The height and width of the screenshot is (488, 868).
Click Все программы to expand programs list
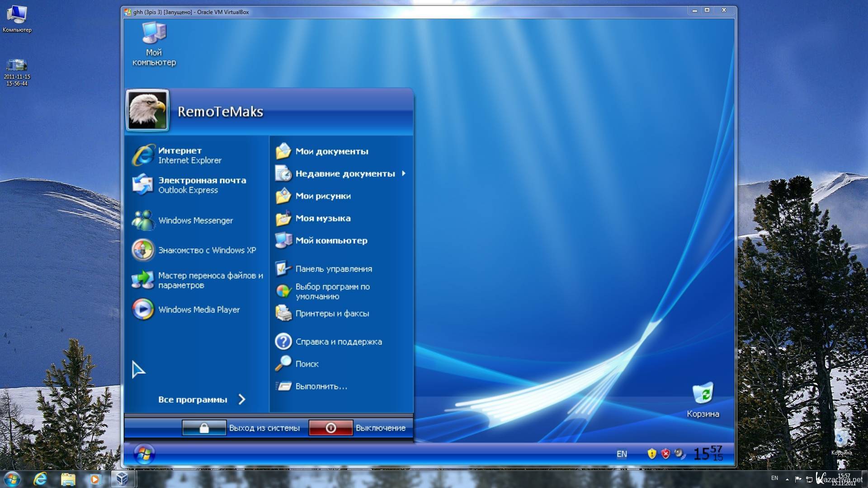(201, 399)
